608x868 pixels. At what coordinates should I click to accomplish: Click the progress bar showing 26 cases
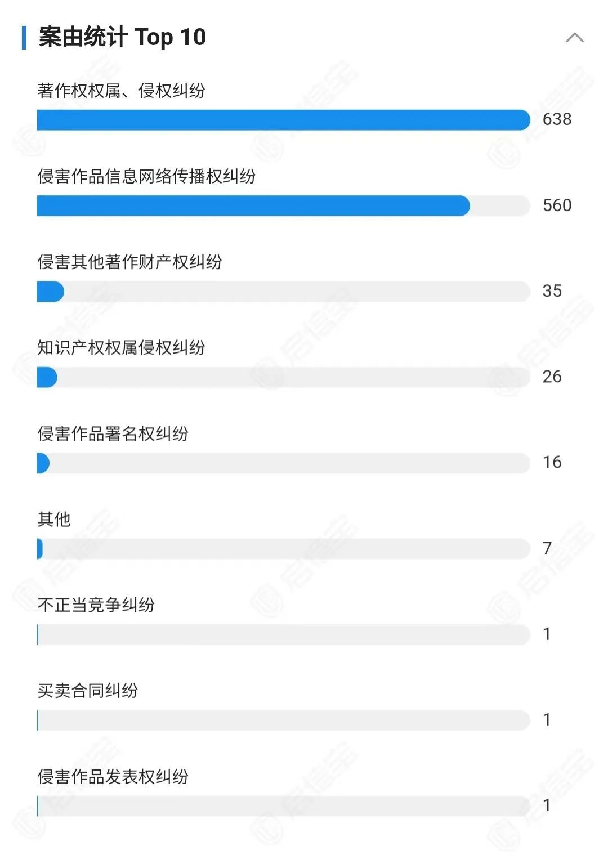[x=283, y=377]
